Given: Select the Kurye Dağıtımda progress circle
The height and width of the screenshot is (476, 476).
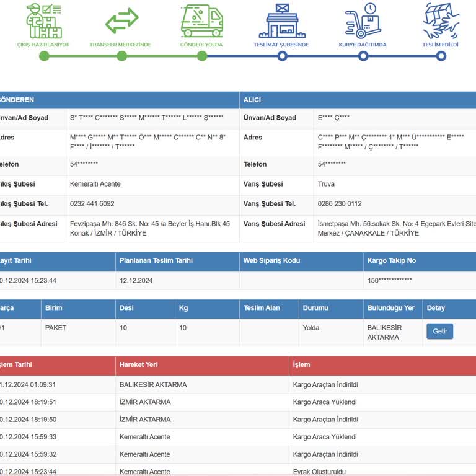Looking at the screenshot, I should click(x=363, y=56).
